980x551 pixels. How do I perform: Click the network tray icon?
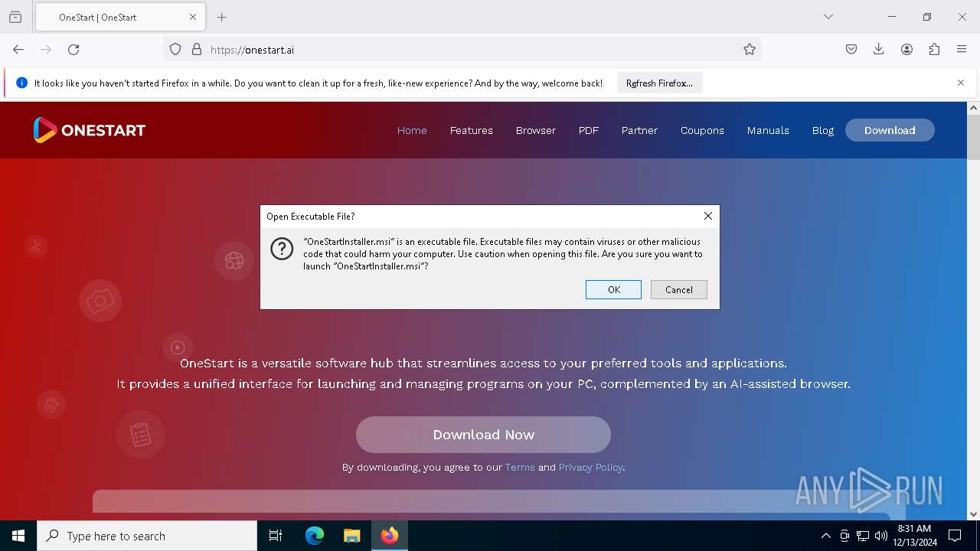tap(863, 536)
